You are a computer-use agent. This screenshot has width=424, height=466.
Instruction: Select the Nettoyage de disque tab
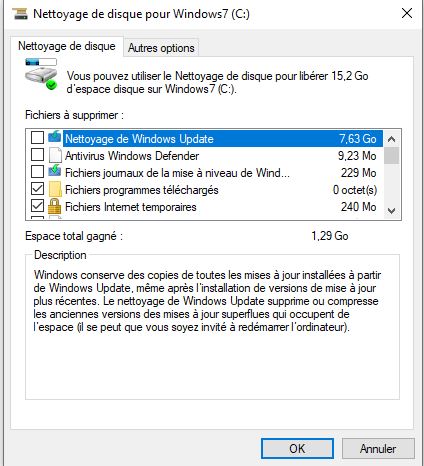(67, 46)
